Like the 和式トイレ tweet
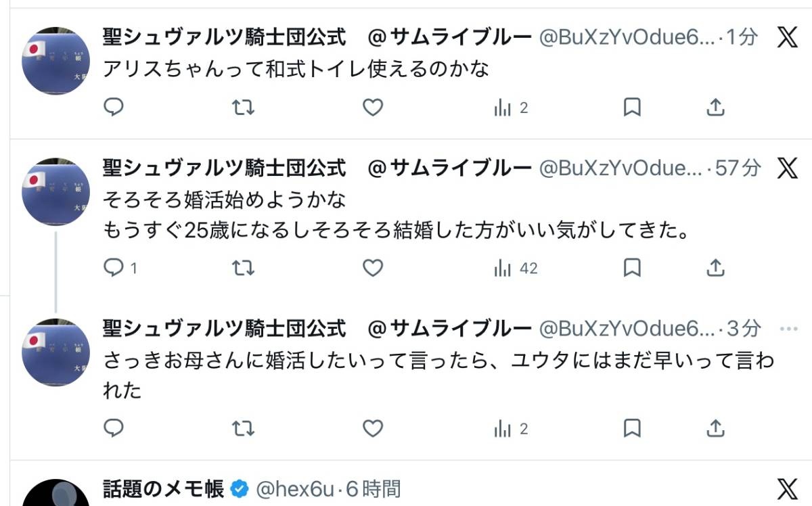 click(x=373, y=108)
